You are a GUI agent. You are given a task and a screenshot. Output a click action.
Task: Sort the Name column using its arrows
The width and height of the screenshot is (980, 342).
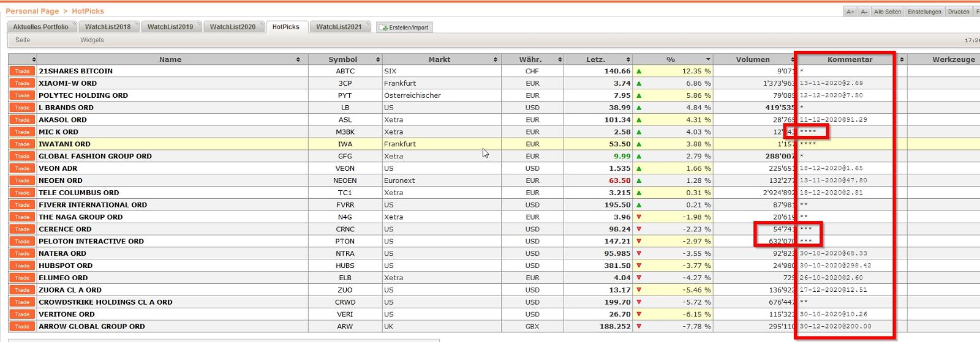click(x=298, y=59)
